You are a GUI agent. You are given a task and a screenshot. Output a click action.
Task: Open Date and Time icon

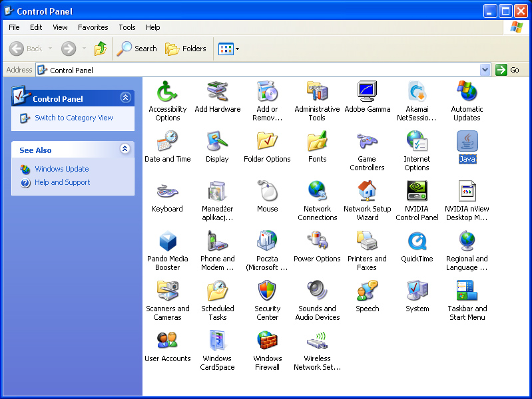point(167,142)
